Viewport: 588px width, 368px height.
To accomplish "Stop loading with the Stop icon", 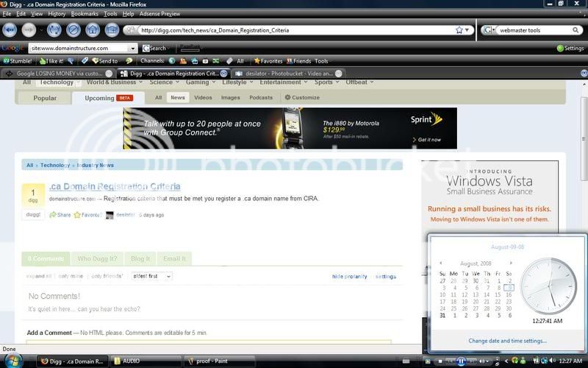I will click(73, 30).
